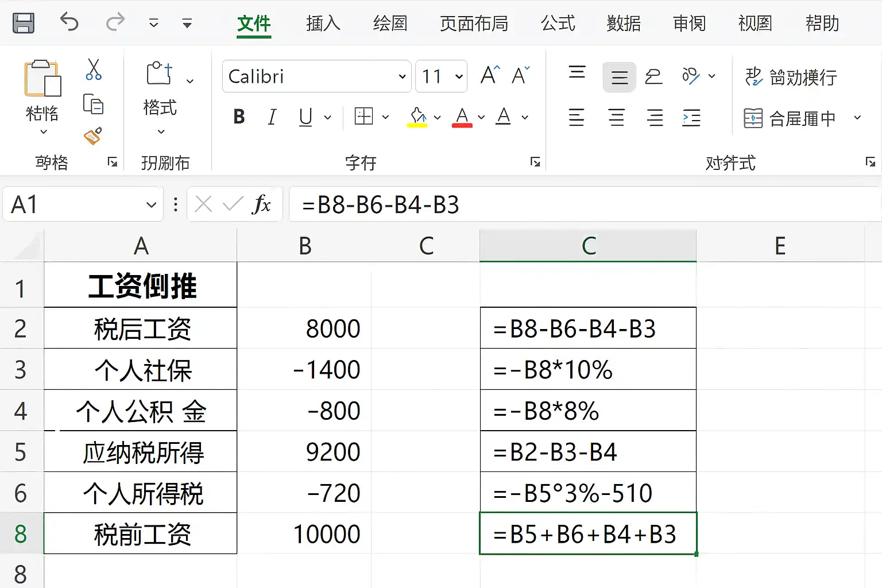The height and width of the screenshot is (588, 882).
Task: Click the wrap text button
Action: click(791, 77)
